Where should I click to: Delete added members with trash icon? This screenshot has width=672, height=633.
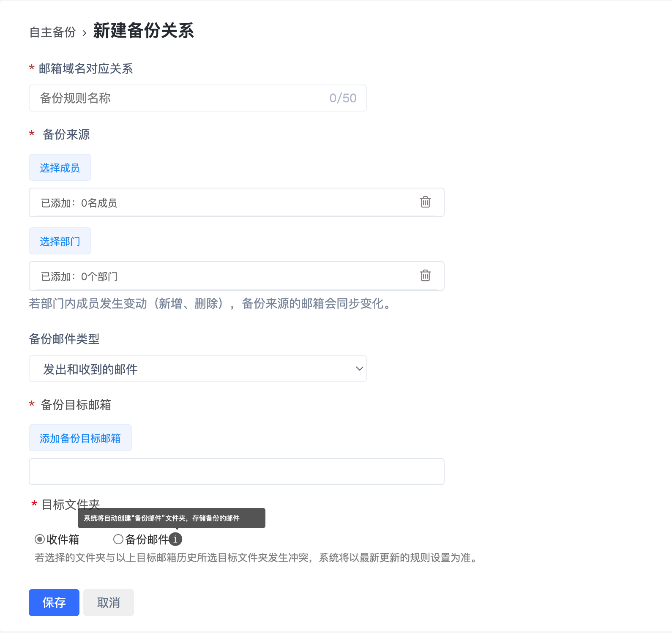425,202
